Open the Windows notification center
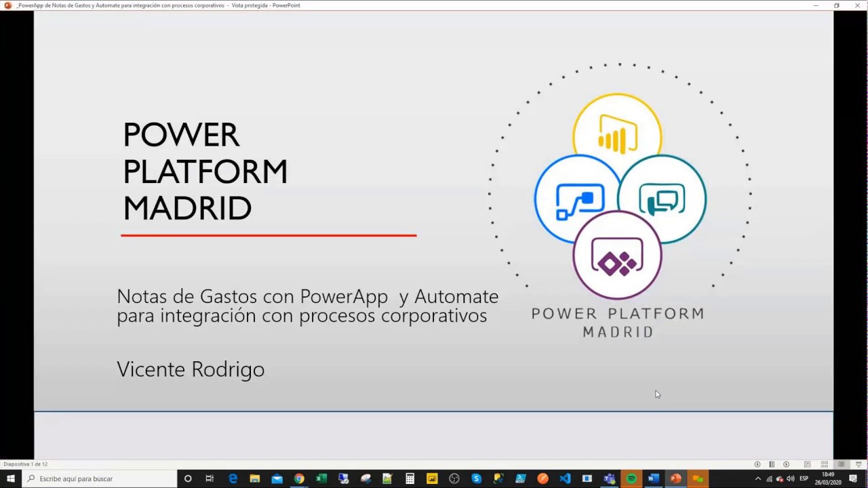Image resolution: width=868 pixels, height=488 pixels. point(853,479)
